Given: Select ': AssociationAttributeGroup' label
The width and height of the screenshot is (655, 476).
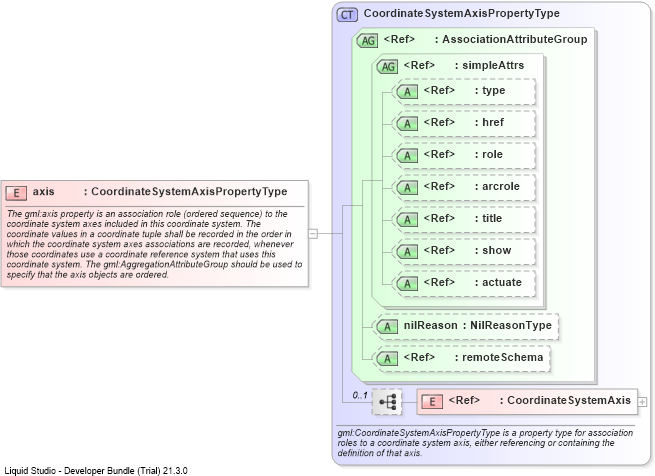Looking at the screenshot, I should [511, 39].
